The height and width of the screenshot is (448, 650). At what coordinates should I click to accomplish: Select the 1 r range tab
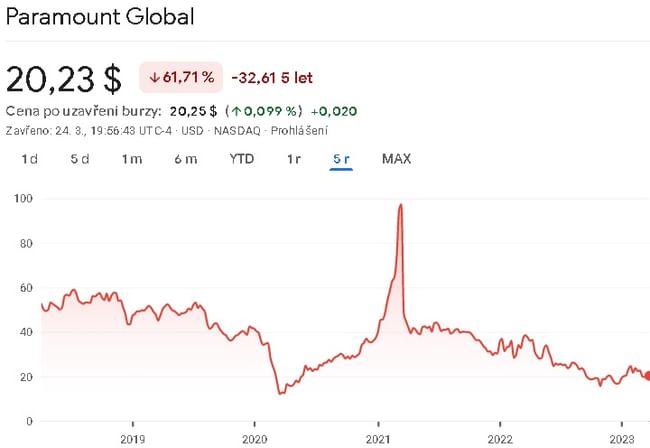[294, 159]
